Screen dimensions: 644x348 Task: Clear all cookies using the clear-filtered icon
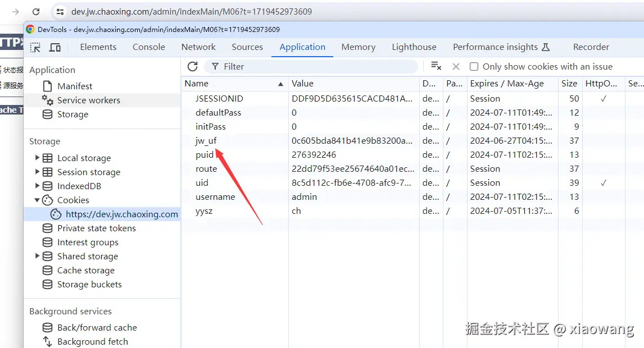436,66
